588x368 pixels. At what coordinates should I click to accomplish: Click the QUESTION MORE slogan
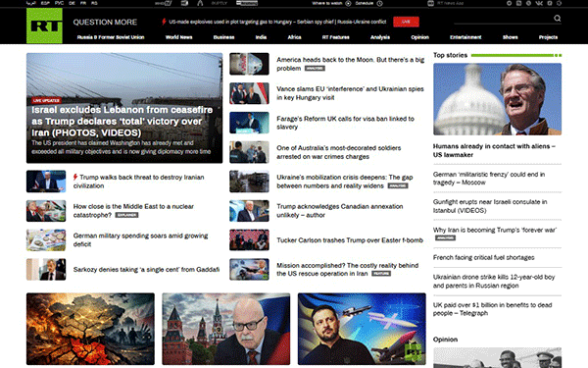pyautogui.click(x=105, y=23)
